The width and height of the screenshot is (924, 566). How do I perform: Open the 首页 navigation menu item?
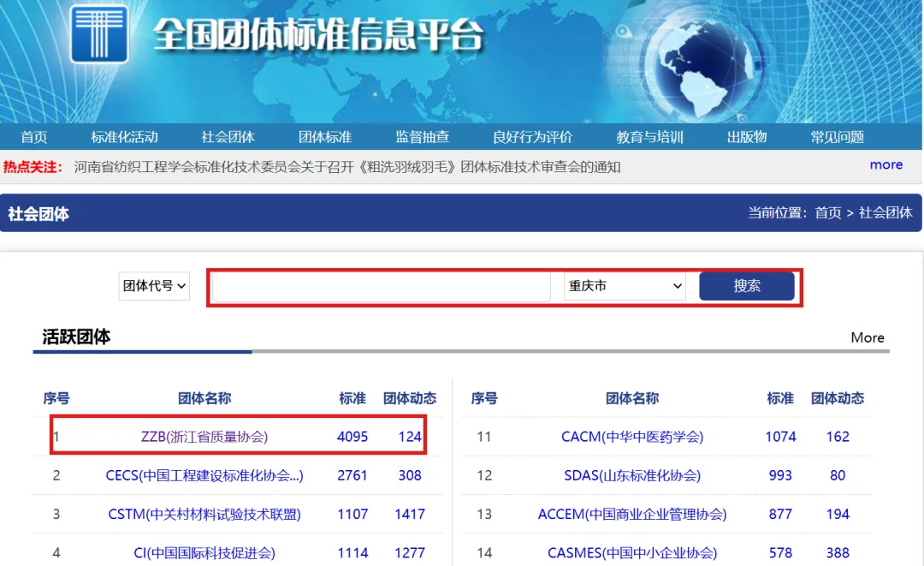[33, 137]
